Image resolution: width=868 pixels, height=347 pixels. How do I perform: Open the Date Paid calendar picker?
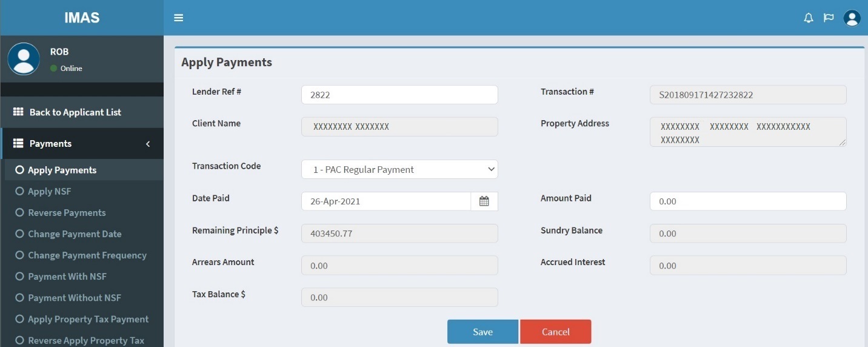(x=484, y=201)
